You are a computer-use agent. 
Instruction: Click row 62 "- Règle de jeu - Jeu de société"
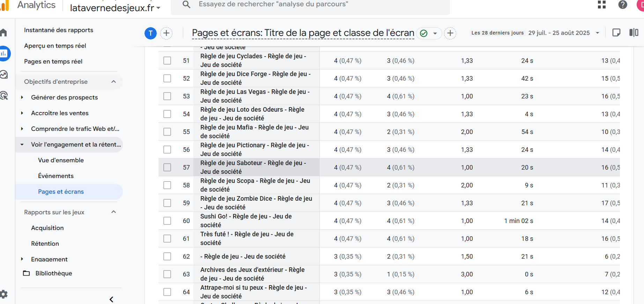[243, 257]
